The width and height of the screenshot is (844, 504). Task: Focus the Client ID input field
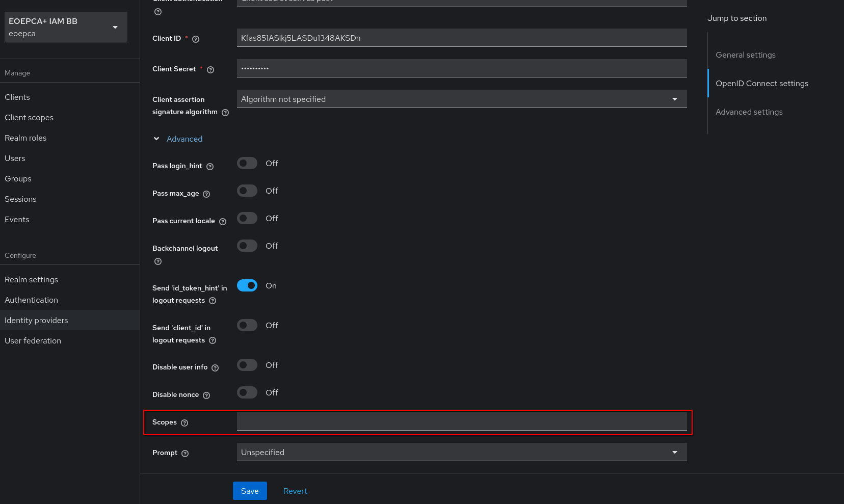coord(462,38)
